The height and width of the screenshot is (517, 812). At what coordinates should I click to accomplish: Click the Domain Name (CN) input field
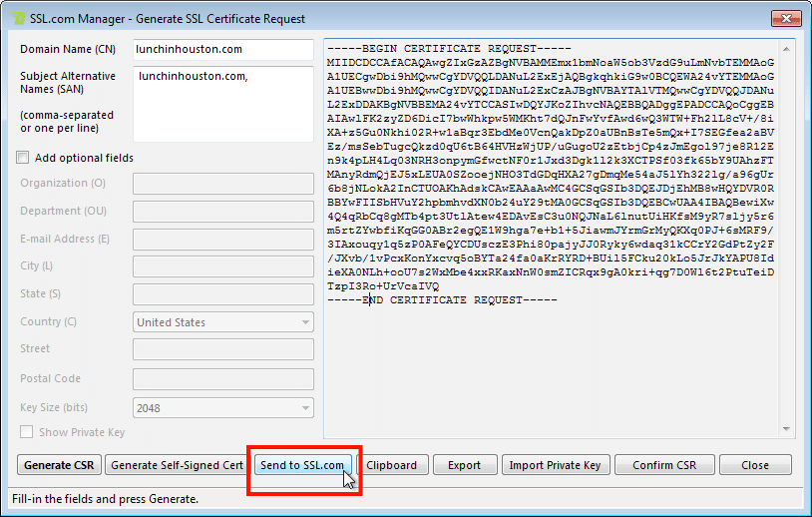click(223, 49)
